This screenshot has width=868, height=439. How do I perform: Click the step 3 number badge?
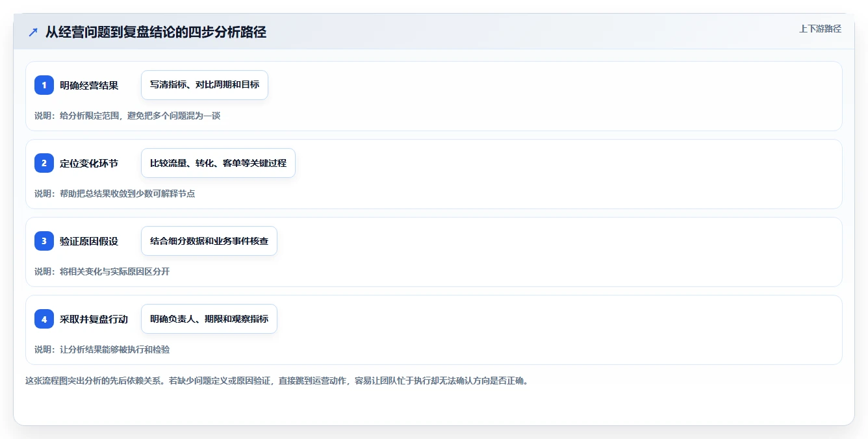tap(44, 241)
